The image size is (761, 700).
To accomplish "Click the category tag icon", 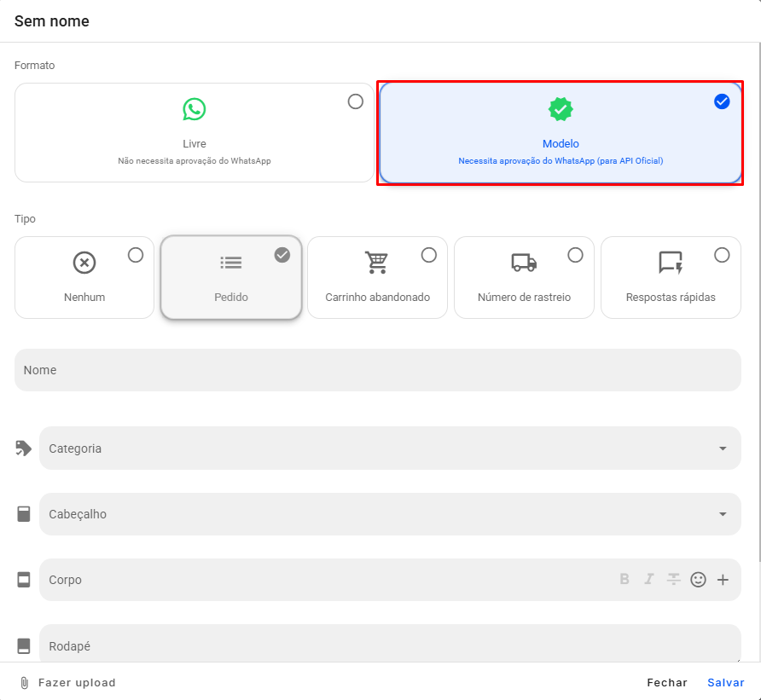I will point(23,448).
